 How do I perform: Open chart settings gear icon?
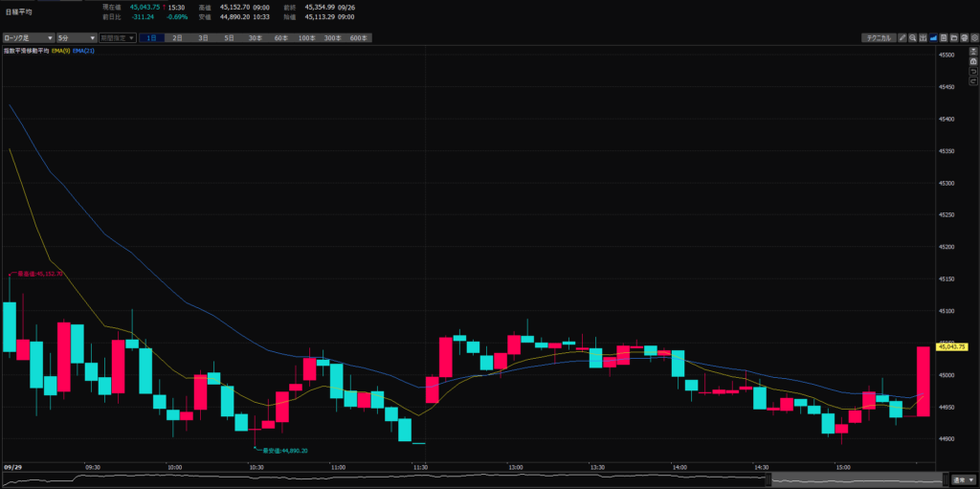coord(971,38)
